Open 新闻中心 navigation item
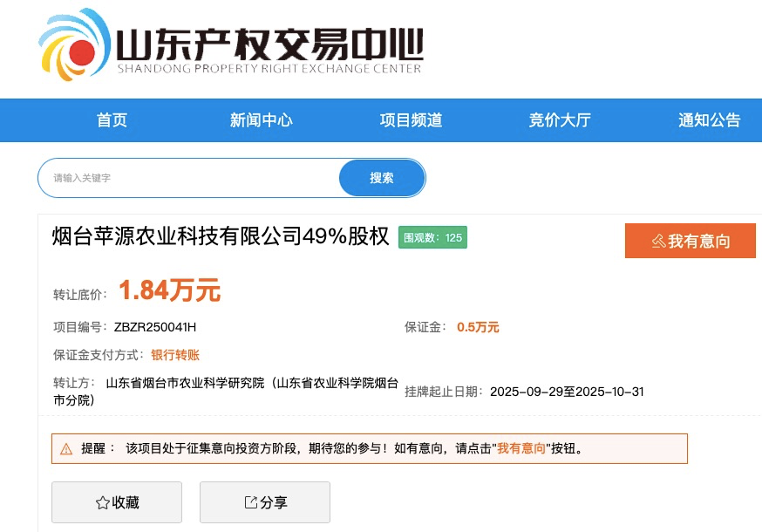The width and height of the screenshot is (762, 532). click(261, 119)
